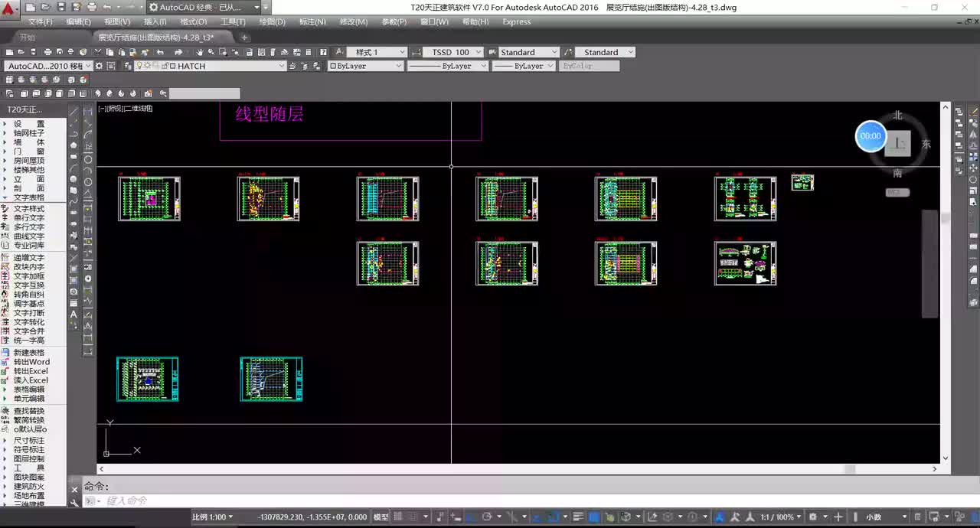
Task: Open the Express menu
Action: pyautogui.click(x=517, y=21)
